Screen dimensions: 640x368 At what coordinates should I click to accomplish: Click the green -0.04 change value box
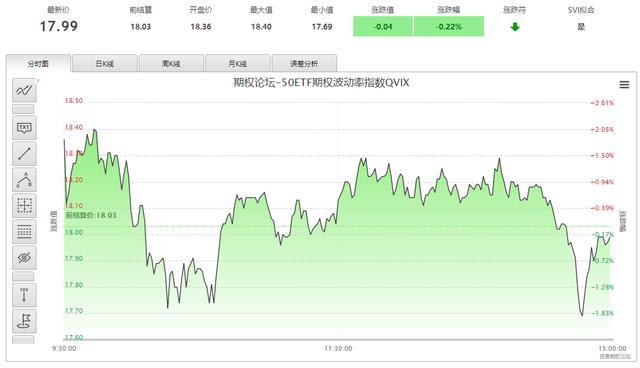click(x=383, y=27)
